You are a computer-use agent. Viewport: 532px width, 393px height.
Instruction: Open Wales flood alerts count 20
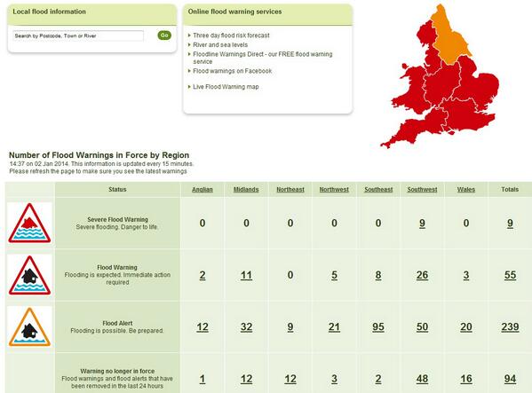pos(466,327)
